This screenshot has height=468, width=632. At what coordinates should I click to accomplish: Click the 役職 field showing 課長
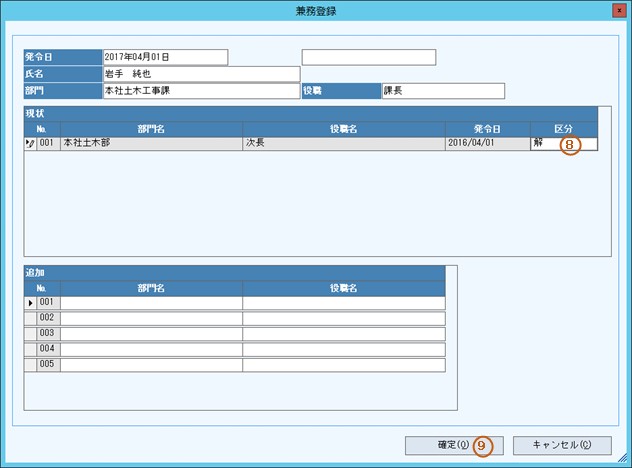442,91
